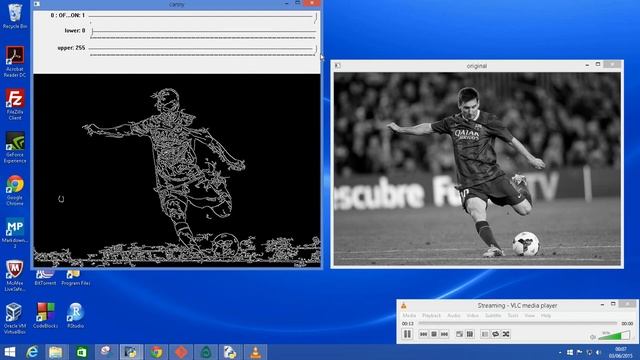Click the upper threshold trackbar
Viewport: 640px width, 360px height.
coord(203,50)
